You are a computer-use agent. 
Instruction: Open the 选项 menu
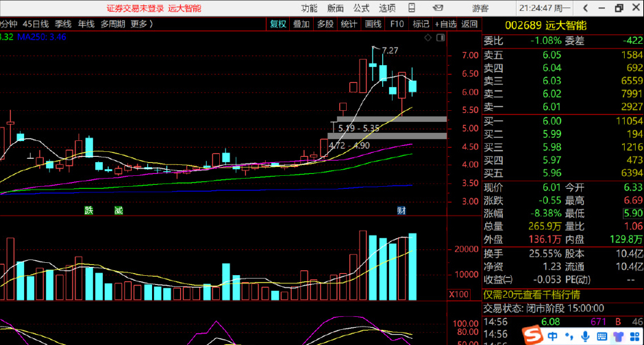387,8
